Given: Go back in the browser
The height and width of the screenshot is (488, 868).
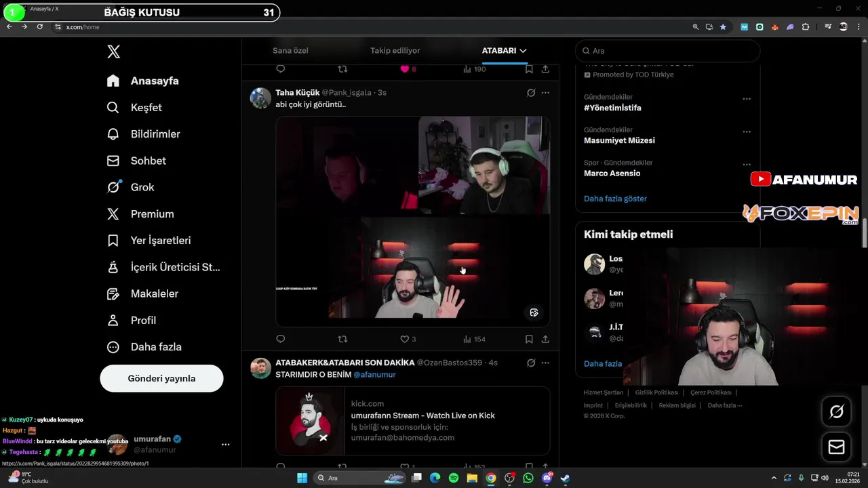Looking at the screenshot, I should (x=9, y=27).
